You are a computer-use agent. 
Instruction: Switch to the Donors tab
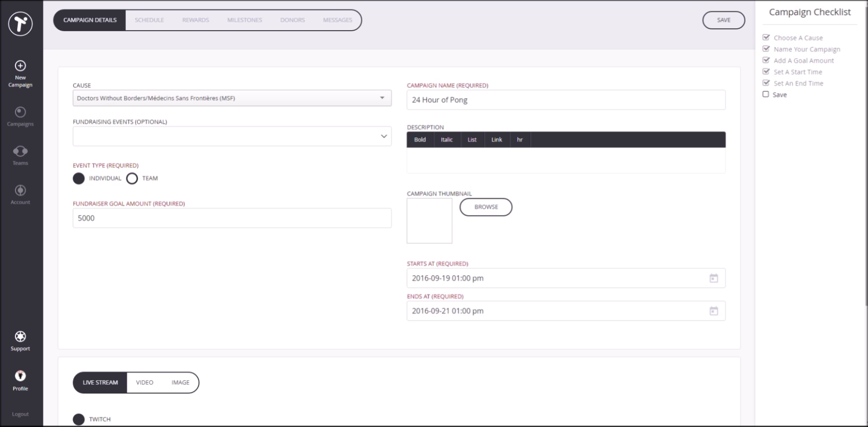point(293,20)
